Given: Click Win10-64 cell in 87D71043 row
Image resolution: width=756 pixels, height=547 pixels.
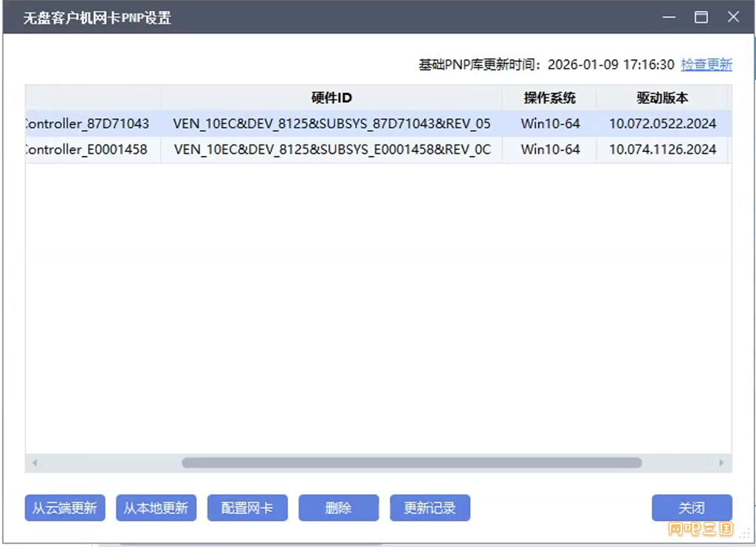Looking at the screenshot, I should (x=550, y=124).
